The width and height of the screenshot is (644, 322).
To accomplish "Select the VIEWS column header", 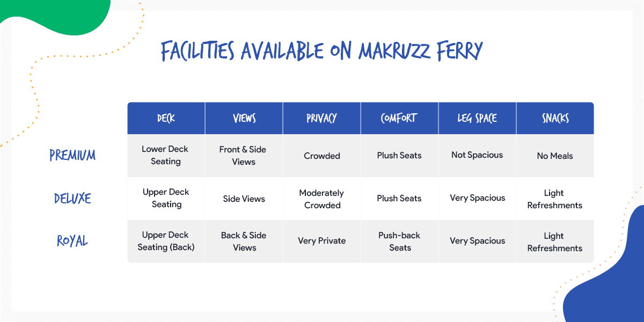I will 244,118.
